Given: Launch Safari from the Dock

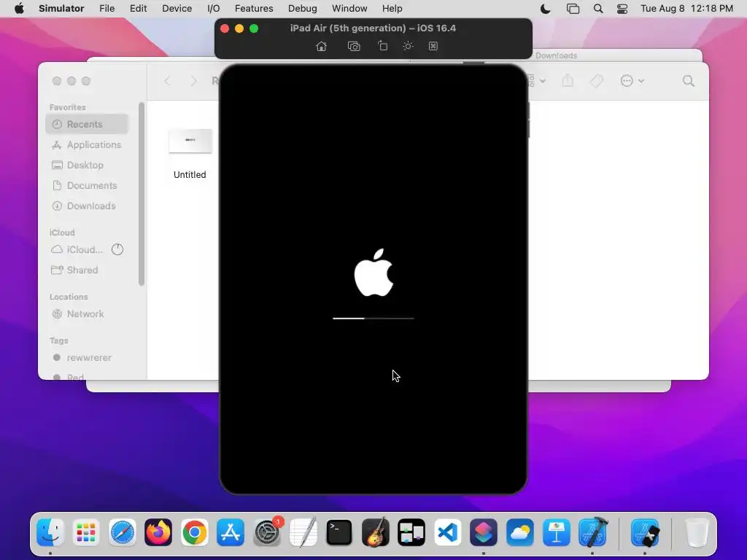Looking at the screenshot, I should pos(123,532).
